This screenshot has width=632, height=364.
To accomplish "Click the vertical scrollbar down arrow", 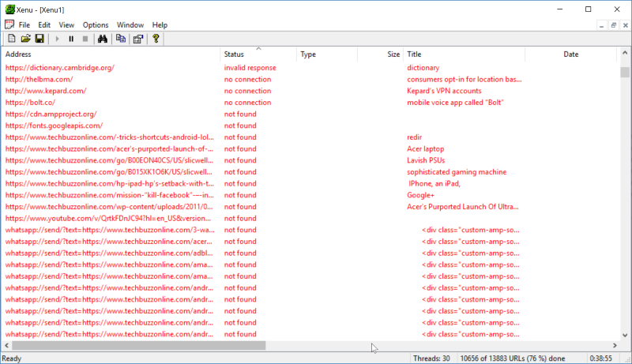I will coord(625,335).
